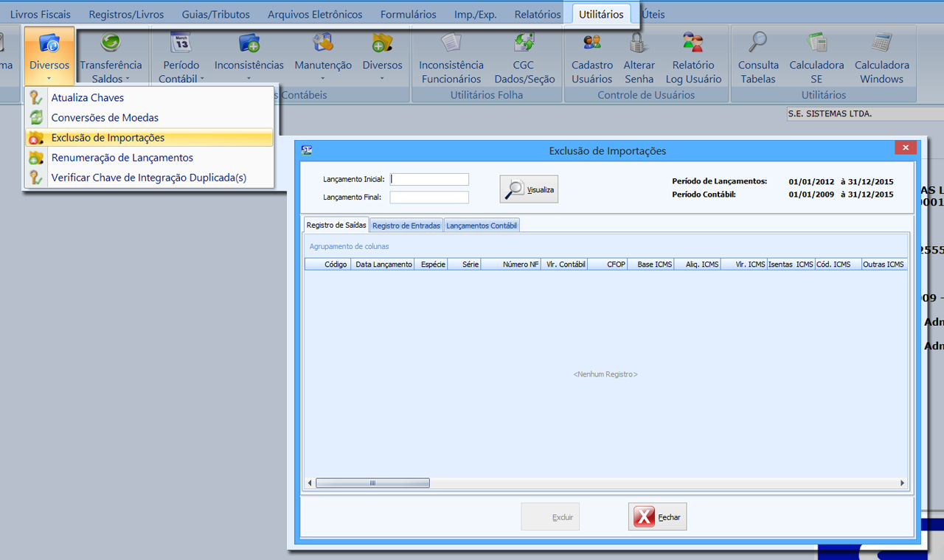Open the Consulta Tabelas magnifier icon
The height and width of the screenshot is (560, 944).
[758, 43]
